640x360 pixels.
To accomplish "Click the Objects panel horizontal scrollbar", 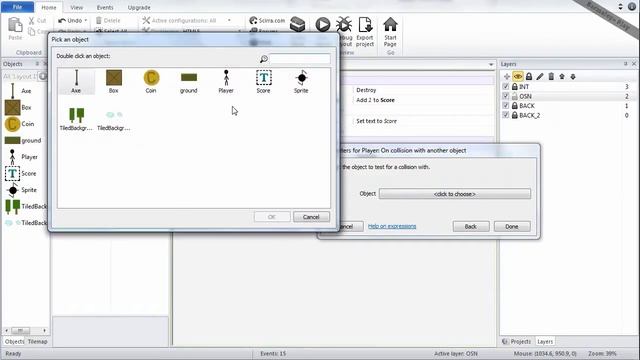I will (25, 331).
